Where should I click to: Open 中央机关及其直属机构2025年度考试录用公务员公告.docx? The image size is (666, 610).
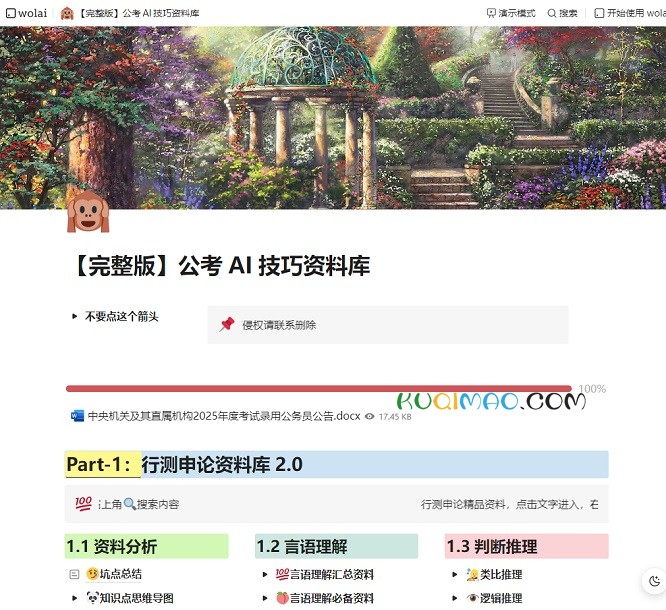(x=224, y=416)
